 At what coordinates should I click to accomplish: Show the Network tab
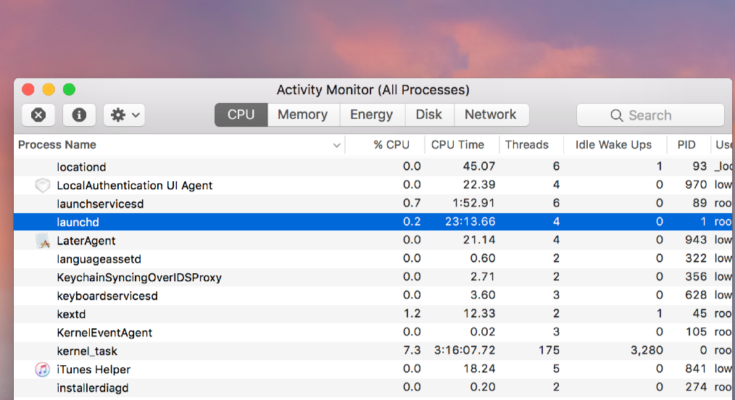(490, 115)
